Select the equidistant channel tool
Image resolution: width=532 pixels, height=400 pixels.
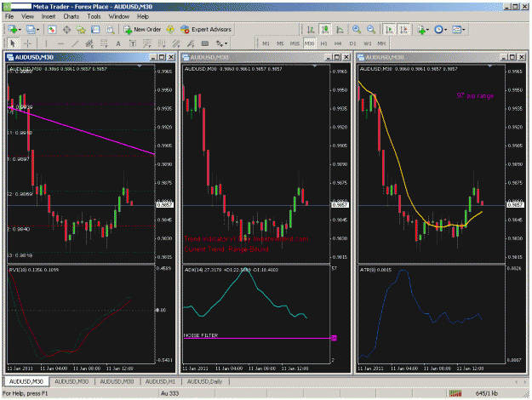tap(89, 43)
